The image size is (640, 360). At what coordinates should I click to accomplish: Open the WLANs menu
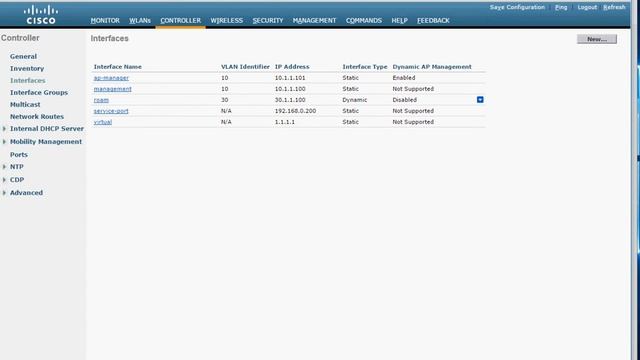click(x=140, y=20)
